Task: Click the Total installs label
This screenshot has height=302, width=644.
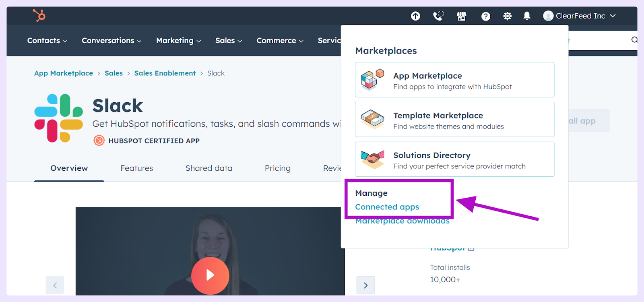Action: point(450,267)
